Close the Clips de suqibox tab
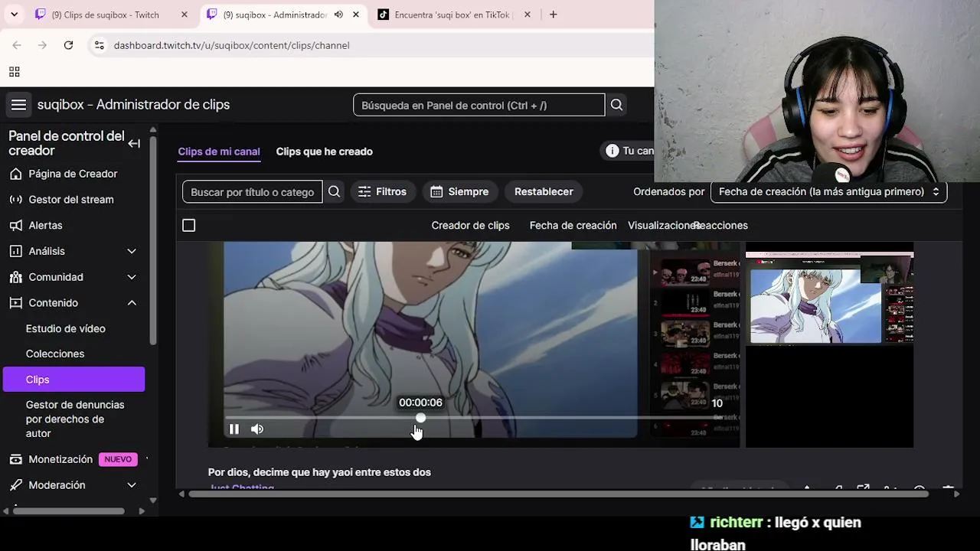This screenshot has height=551, width=980. (184, 15)
